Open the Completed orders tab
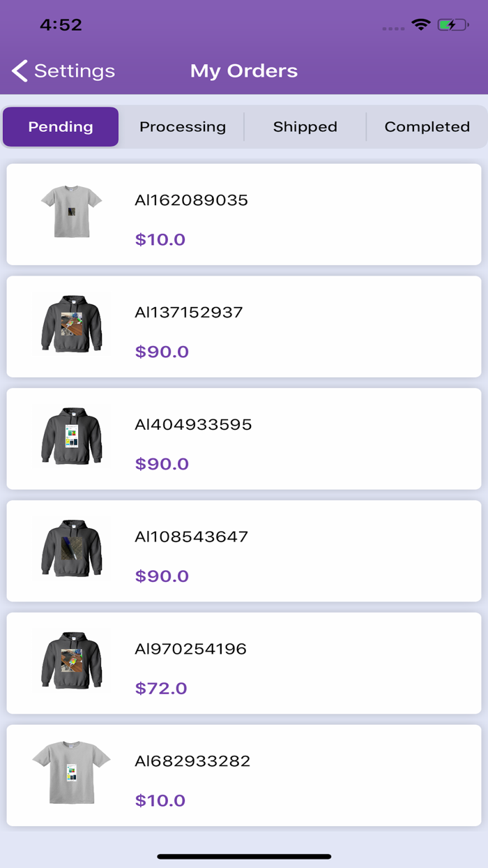Screen dimensions: 488x868 427,126
